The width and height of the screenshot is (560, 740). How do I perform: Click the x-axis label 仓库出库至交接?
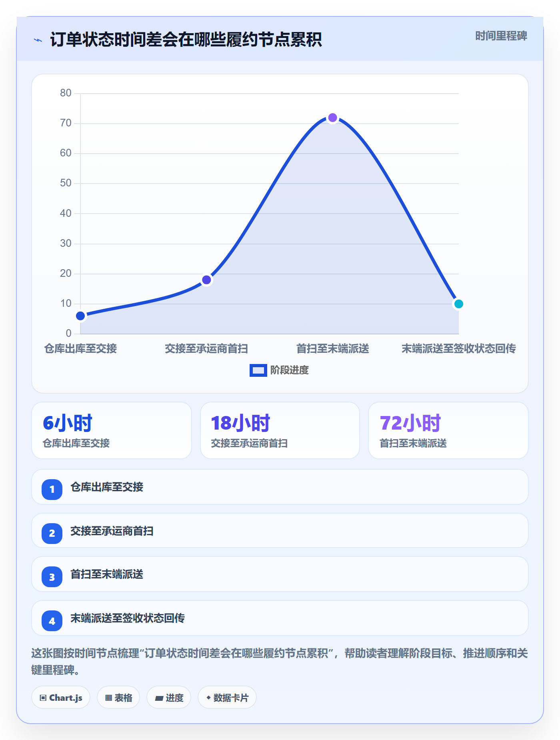(80, 349)
